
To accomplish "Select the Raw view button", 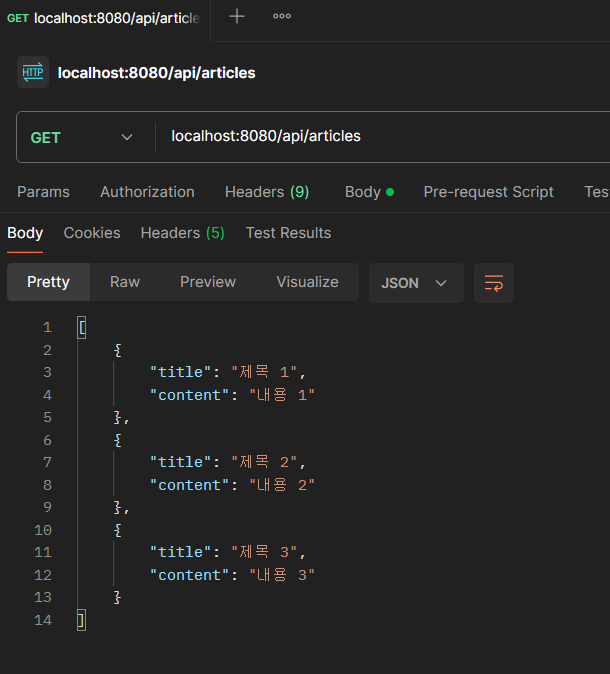I will [125, 282].
